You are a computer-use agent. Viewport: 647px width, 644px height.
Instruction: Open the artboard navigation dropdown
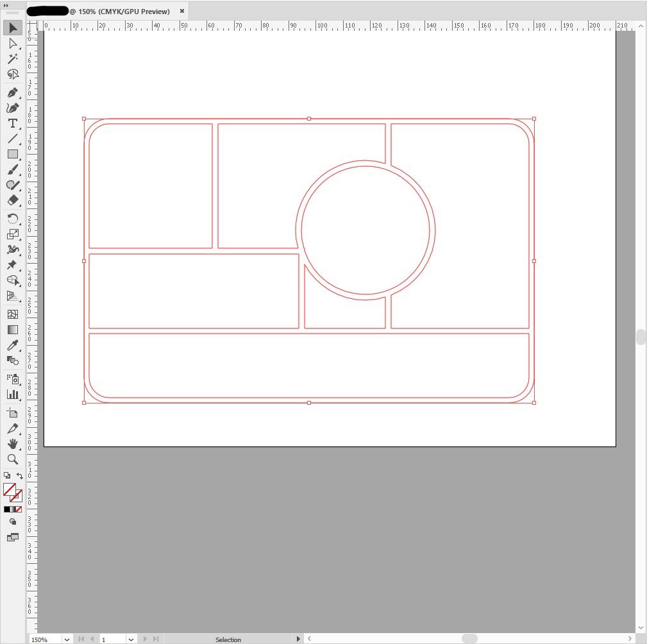(x=131, y=640)
